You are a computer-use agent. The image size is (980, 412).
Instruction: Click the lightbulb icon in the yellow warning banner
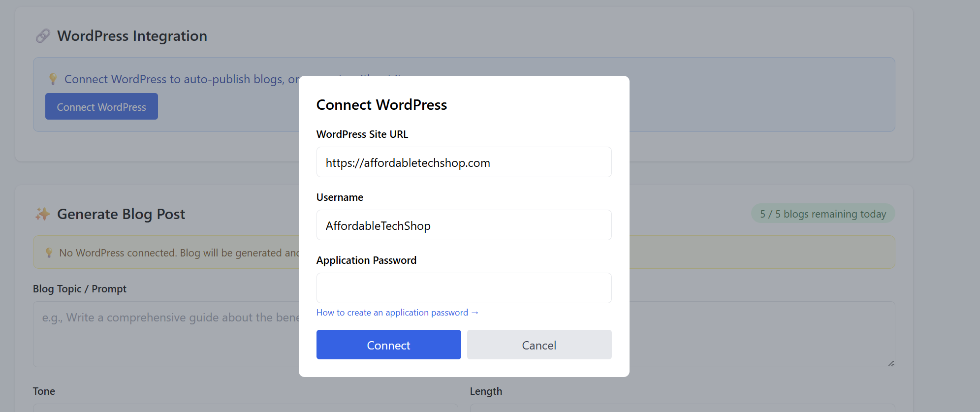[49, 253]
